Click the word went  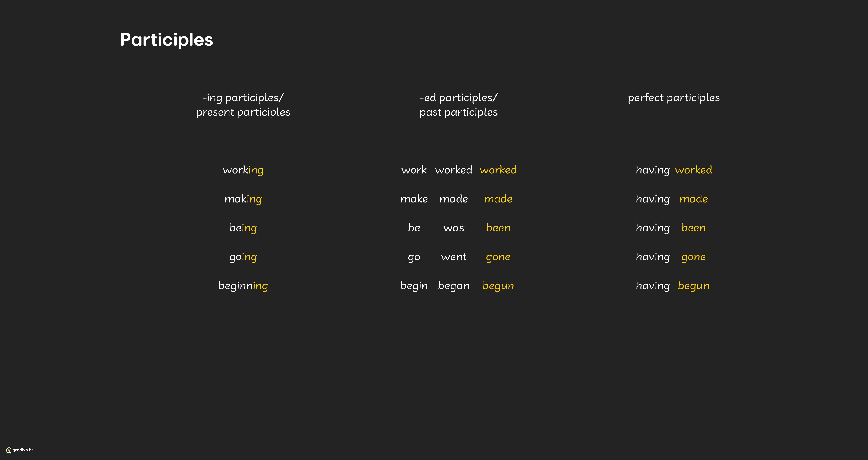454,257
